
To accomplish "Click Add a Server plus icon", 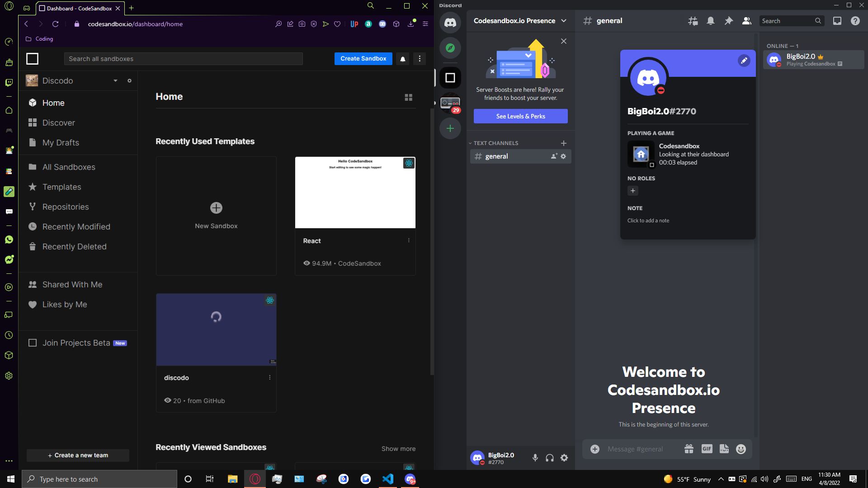I will point(450,128).
